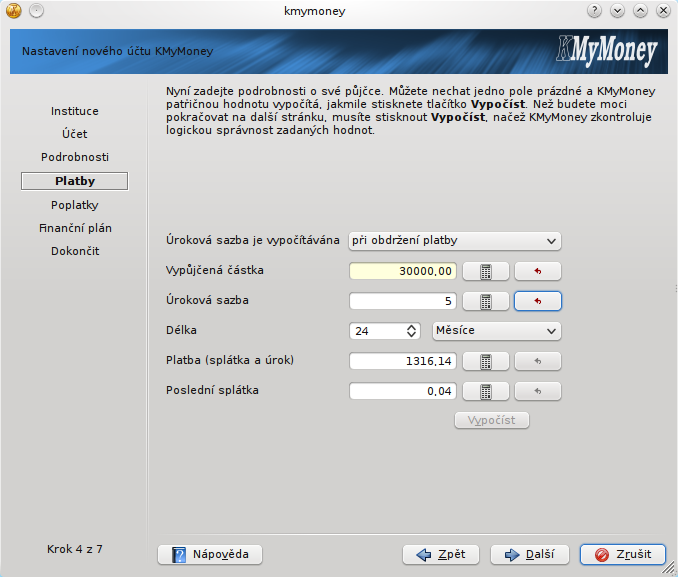678x577 pixels.
Task: Minimize the kmymoney window
Action: point(617,11)
